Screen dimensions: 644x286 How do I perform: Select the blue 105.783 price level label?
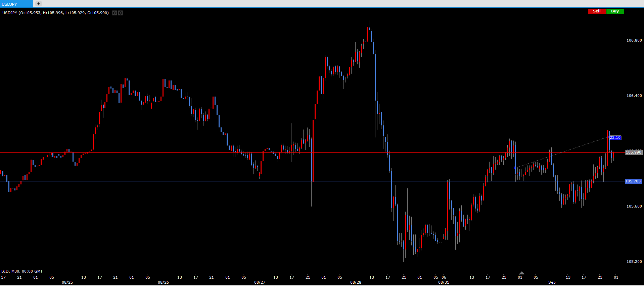(x=633, y=181)
